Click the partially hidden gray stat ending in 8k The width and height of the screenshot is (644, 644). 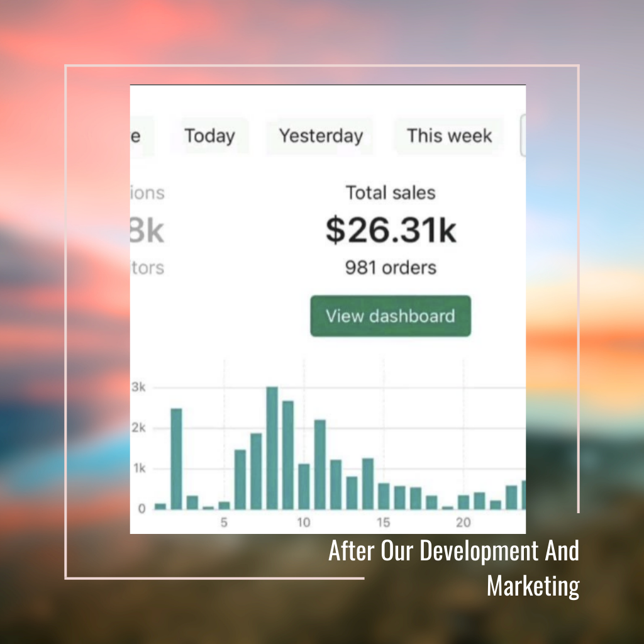click(x=147, y=231)
